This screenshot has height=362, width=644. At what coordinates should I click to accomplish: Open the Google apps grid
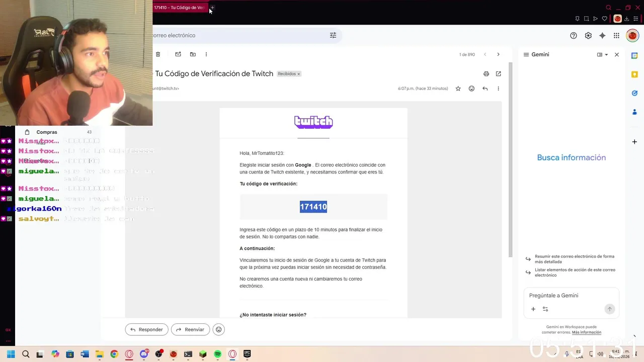tap(616, 36)
